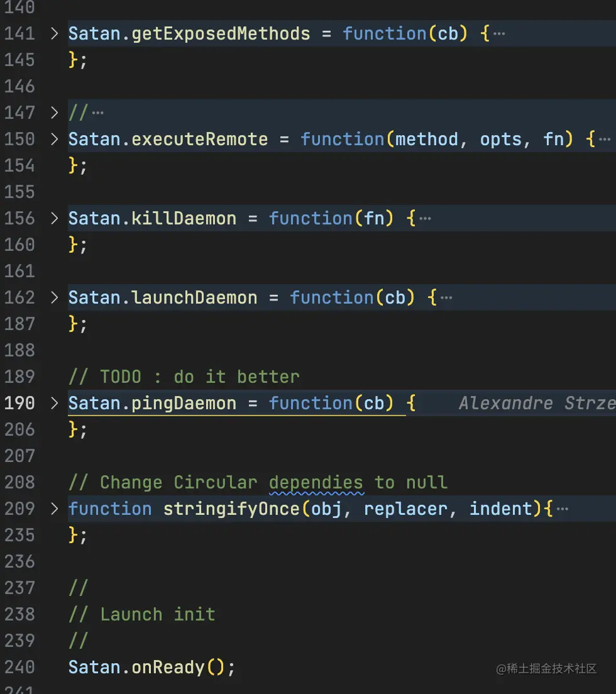Click the closing brace on line 235

(74, 535)
